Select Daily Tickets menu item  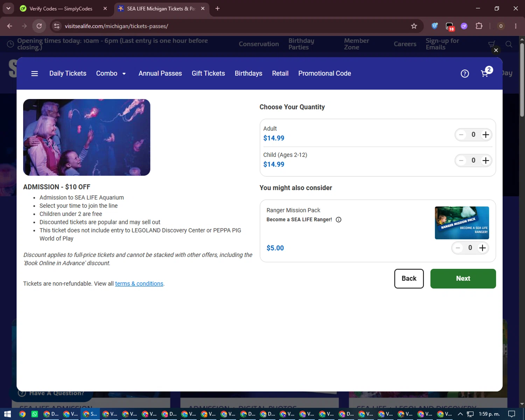pos(68,73)
